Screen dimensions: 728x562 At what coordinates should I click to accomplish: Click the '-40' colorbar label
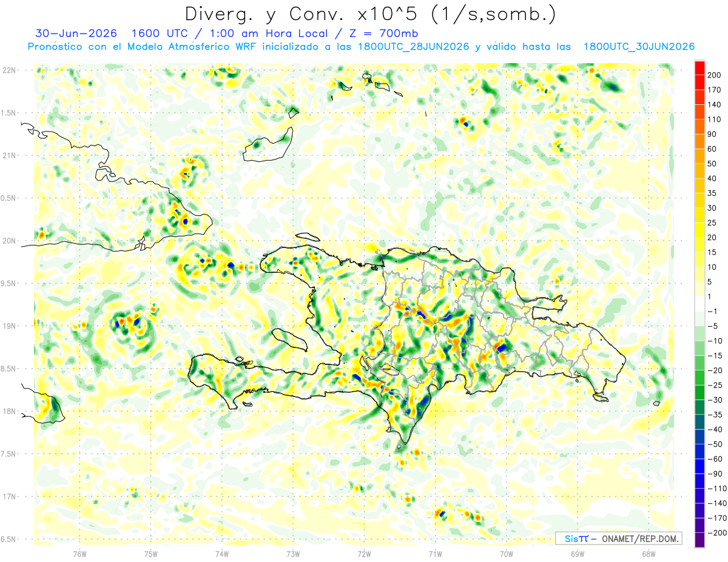(x=716, y=429)
